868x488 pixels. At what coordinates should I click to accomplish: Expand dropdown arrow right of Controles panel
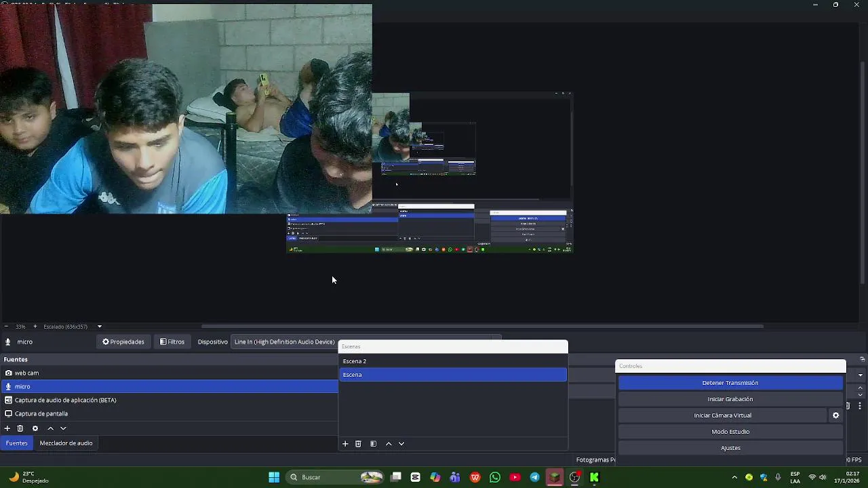click(x=860, y=375)
